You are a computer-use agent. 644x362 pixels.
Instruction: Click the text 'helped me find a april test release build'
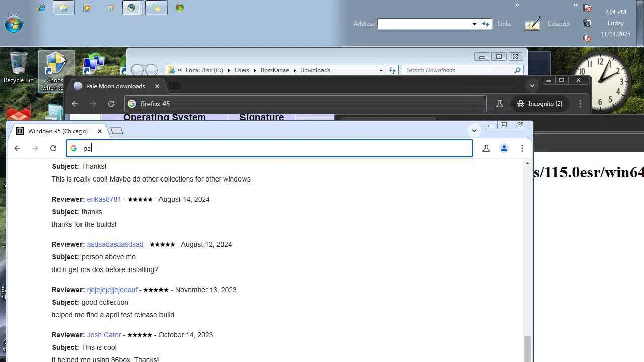pos(113,315)
